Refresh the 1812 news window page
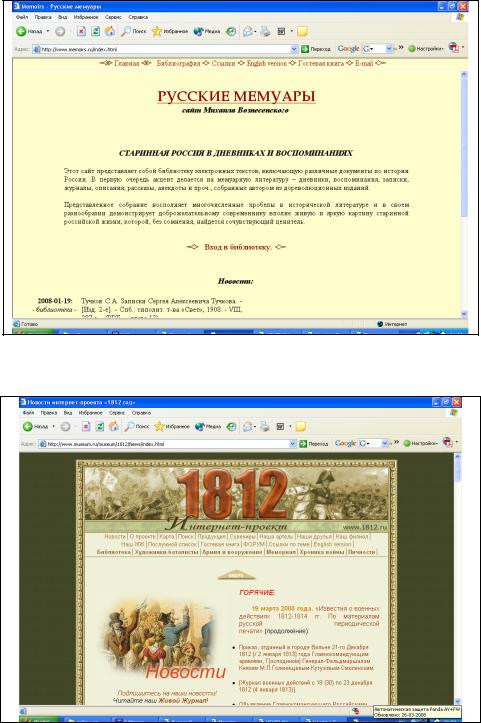 click(100, 427)
